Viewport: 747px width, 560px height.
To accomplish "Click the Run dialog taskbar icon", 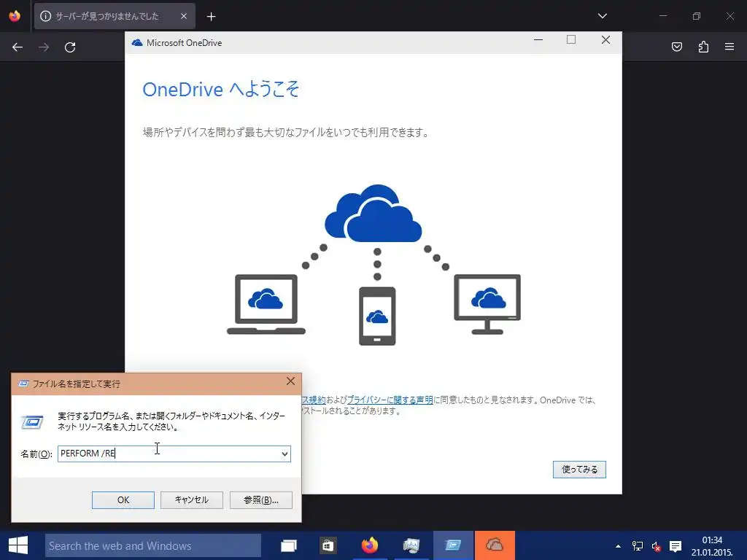I will tap(452, 545).
